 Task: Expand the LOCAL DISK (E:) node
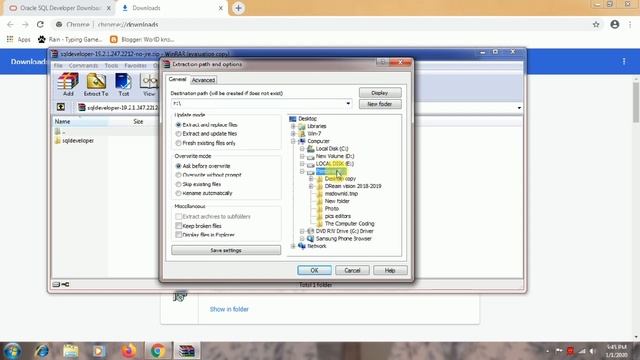(302, 164)
